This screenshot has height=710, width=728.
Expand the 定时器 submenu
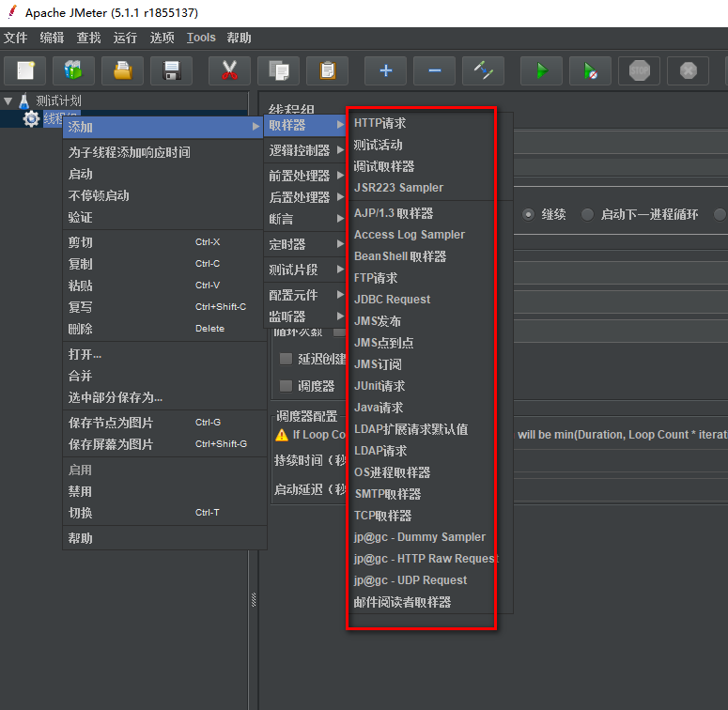coord(304,244)
